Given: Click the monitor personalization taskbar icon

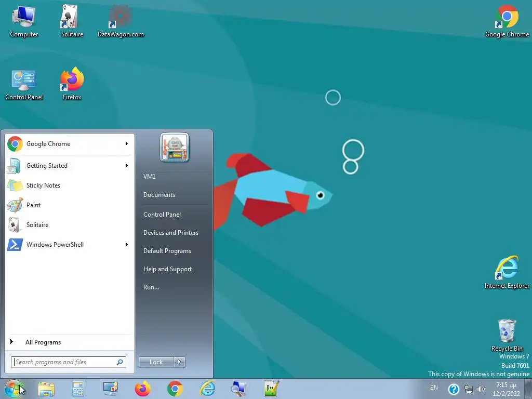Looking at the screenshot, I should [x=111, y=389].
